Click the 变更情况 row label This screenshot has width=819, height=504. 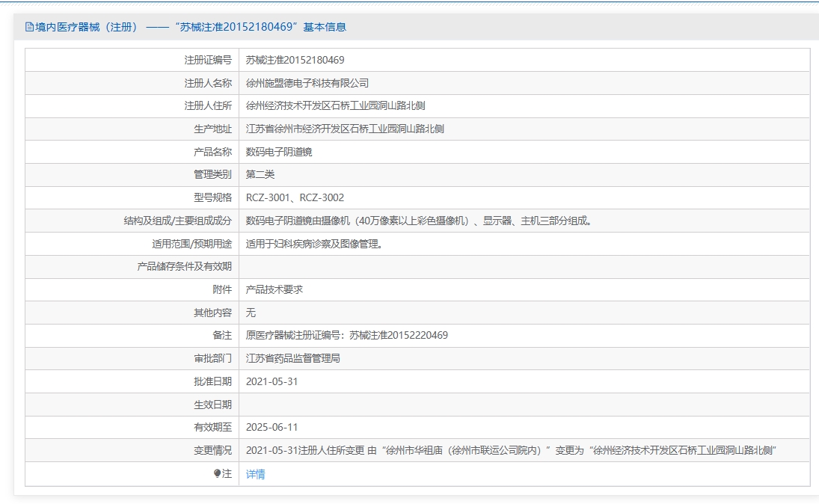click(x=212, y=450)
